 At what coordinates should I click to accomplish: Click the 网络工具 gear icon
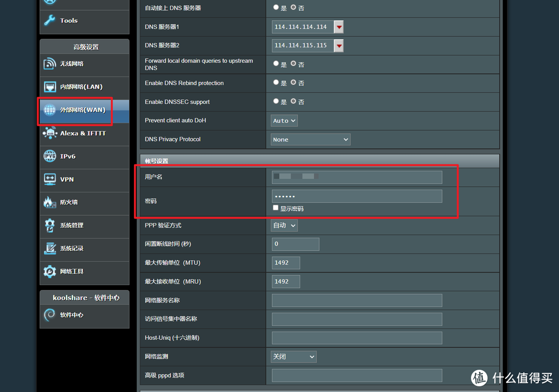pos(50,272)
